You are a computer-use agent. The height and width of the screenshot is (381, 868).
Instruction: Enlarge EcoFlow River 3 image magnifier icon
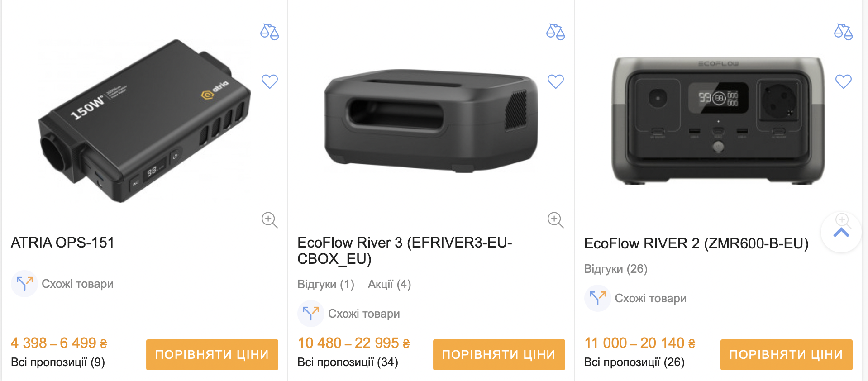[555, 220]
